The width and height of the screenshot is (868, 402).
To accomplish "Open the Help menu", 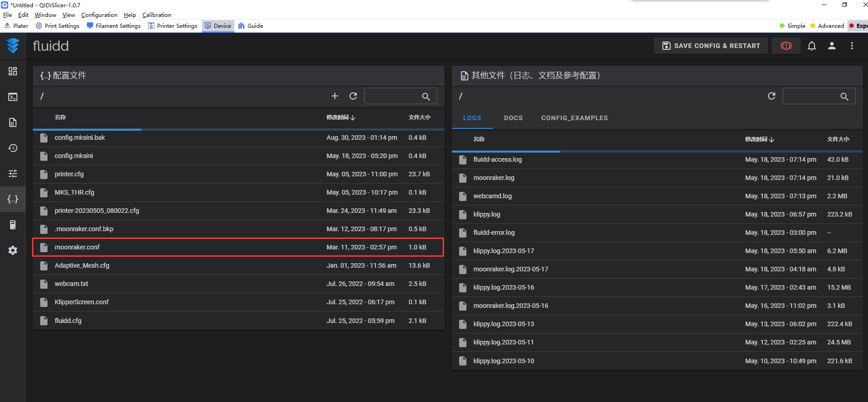I will [130, 15].
